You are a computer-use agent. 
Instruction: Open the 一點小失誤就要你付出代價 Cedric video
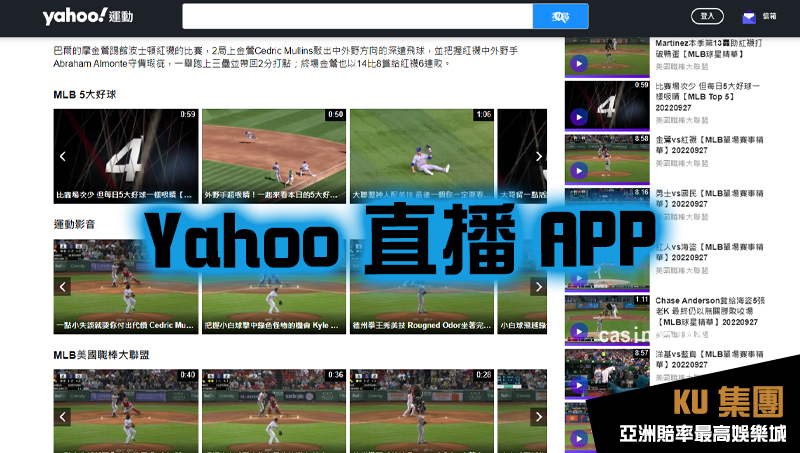pos(126,287)
